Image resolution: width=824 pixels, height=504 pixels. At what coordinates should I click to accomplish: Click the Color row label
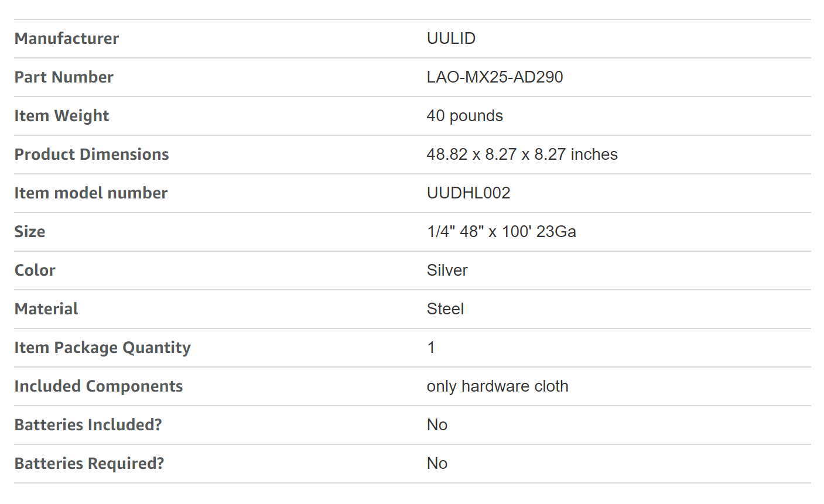coord(35,270)
